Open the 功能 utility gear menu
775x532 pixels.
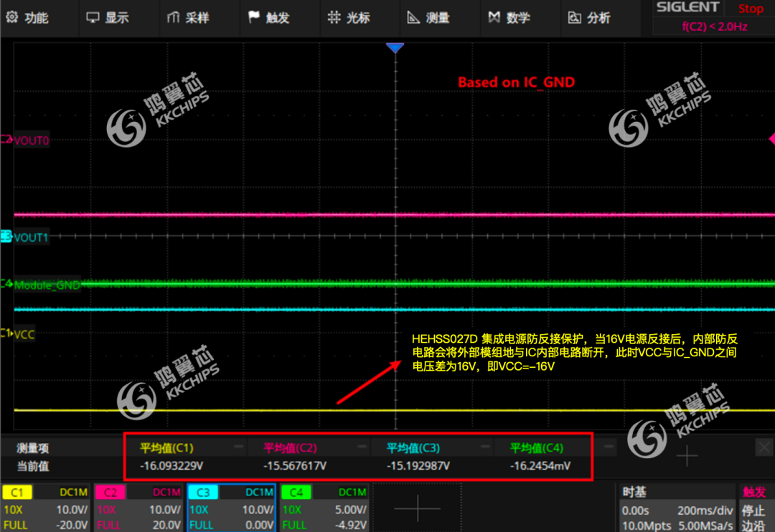click(x=27, y=18)
